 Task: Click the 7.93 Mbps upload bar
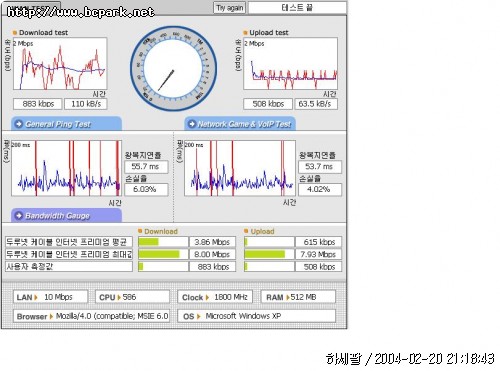click(x=269, y=254)
